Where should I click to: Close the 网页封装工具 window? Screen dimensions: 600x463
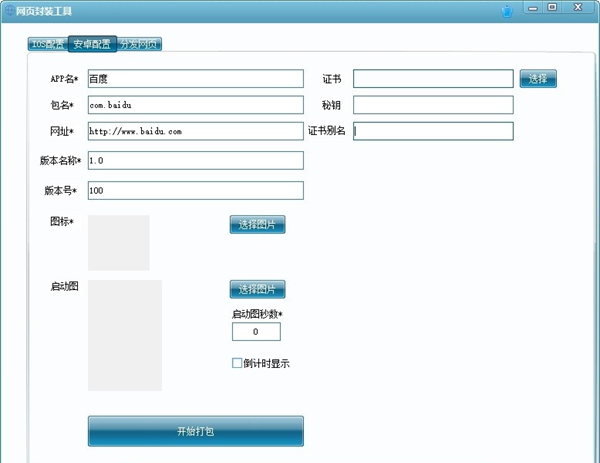pyautogui.click(x=579, y=7)
